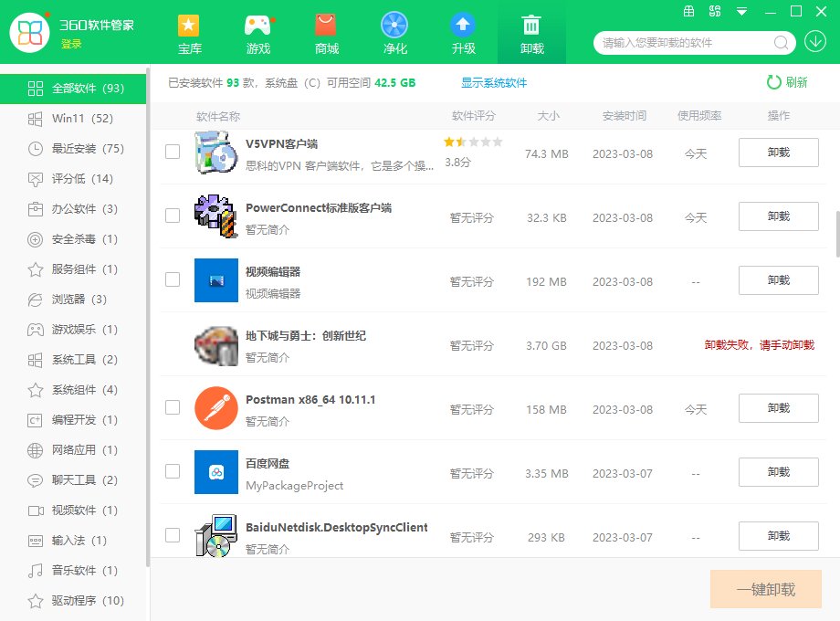The width and height of the screenshot is (840, 621).
Task: Check the PowerConnect标准版客户端 checkbox
Action: (x=173, y=216)
